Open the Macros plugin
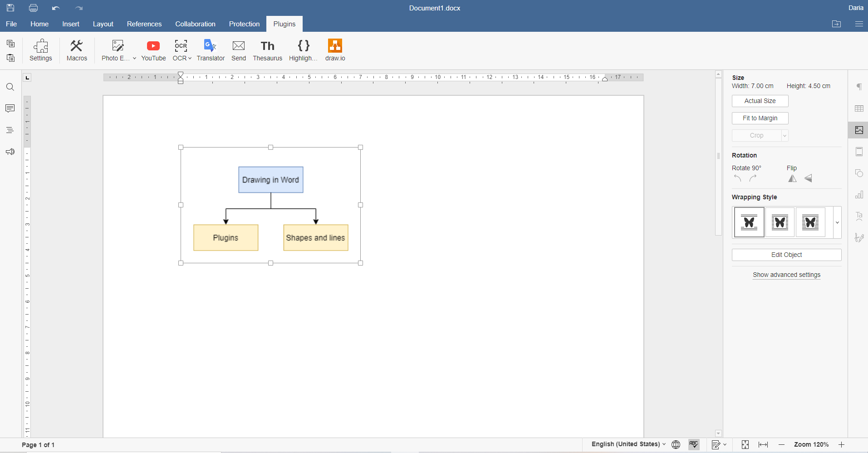 coord(76,50)
